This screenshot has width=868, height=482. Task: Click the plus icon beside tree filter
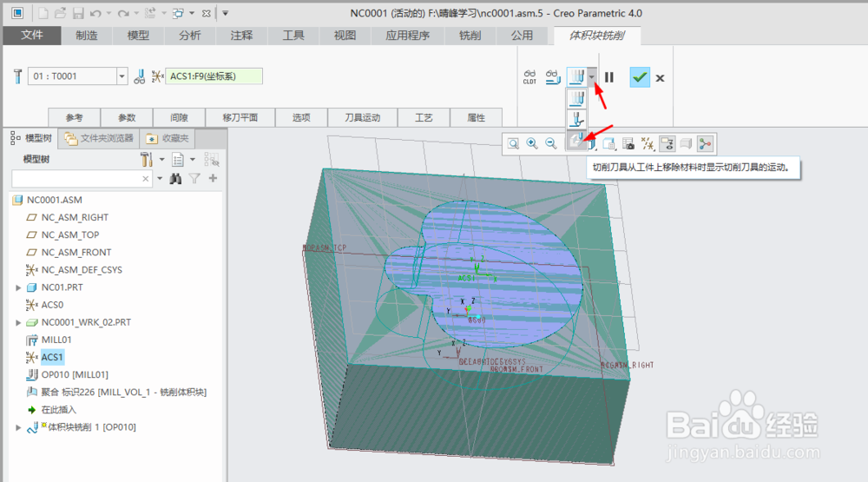pyautogui.click(x=214, y=178)
